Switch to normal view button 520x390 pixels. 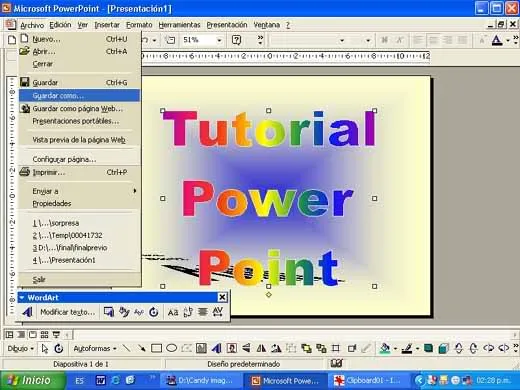click(10, 334)
